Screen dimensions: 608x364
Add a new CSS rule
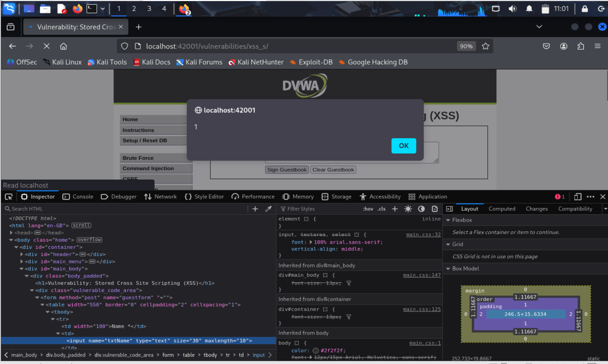[395, 209]
